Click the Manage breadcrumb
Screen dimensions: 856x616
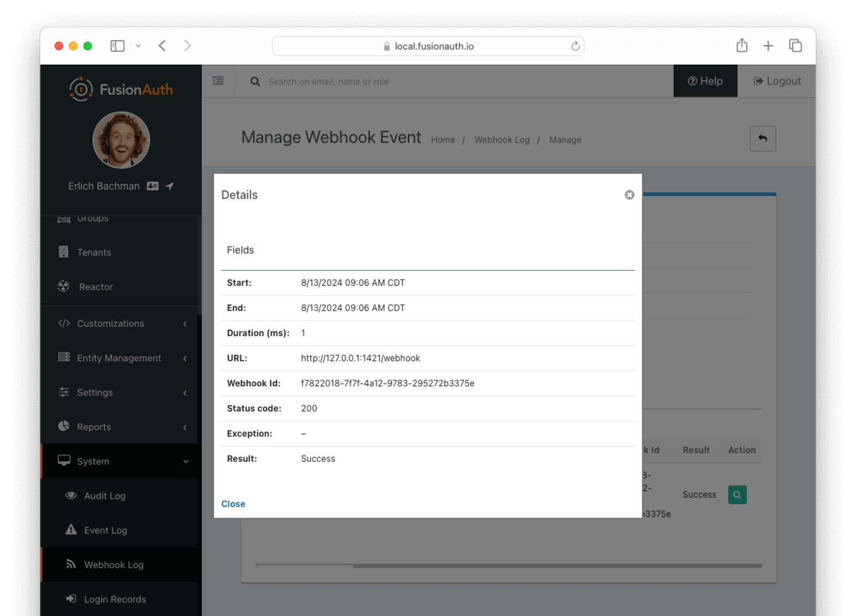[565, 140]
